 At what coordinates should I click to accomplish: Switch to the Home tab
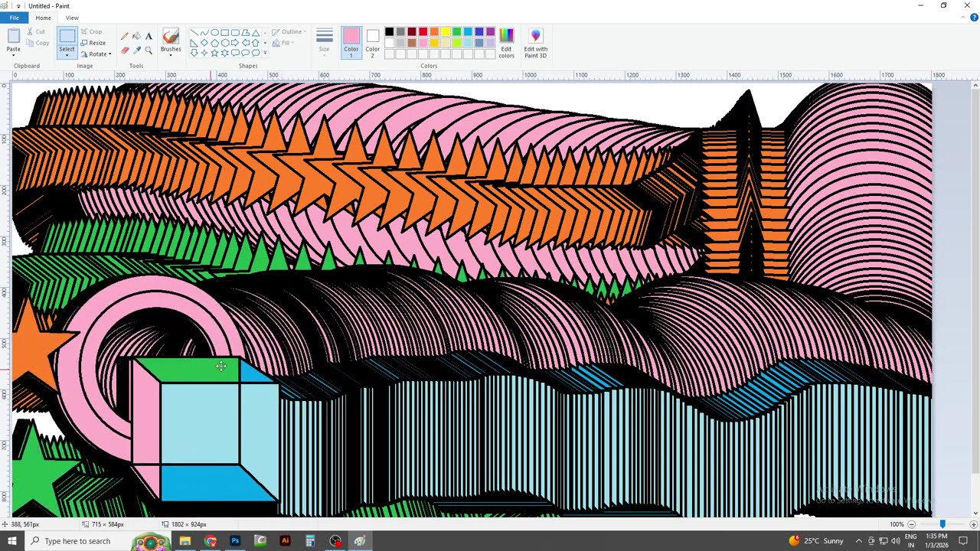43,18
